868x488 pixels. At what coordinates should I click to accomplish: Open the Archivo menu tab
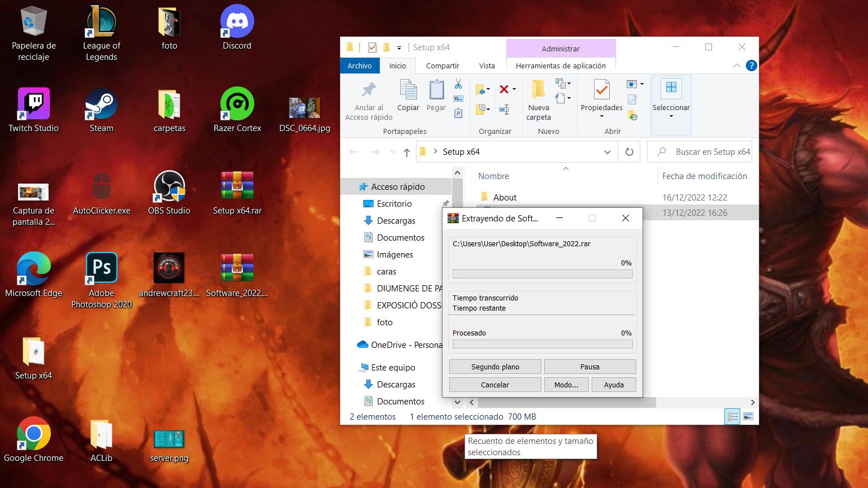point(359,66)
